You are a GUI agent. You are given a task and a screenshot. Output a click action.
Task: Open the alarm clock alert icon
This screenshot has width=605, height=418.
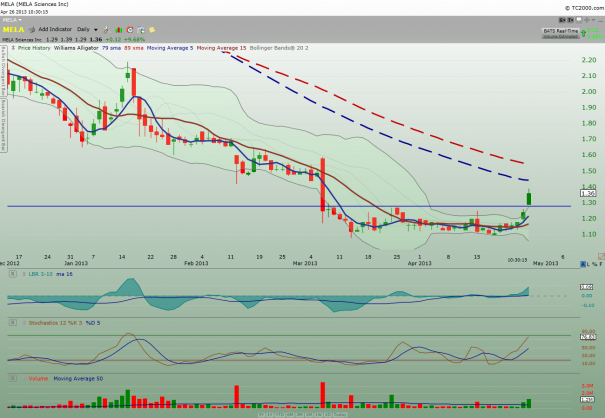pyautogui.click(x=130, y=30)
